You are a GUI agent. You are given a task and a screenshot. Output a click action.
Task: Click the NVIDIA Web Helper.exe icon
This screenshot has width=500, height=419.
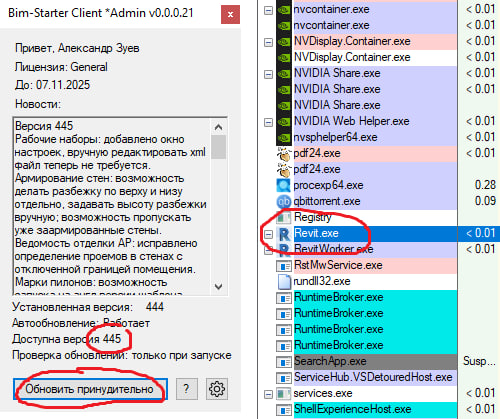coord(284,121)
